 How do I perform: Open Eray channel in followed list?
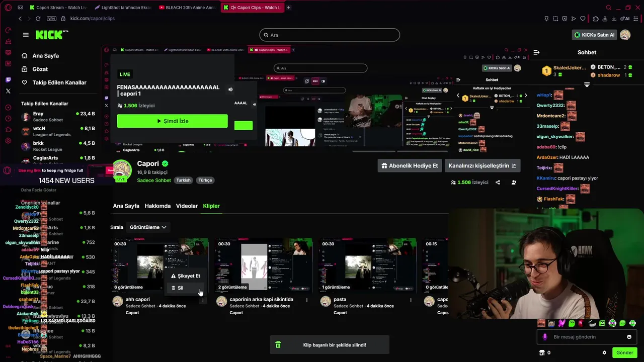coord(58,117)
